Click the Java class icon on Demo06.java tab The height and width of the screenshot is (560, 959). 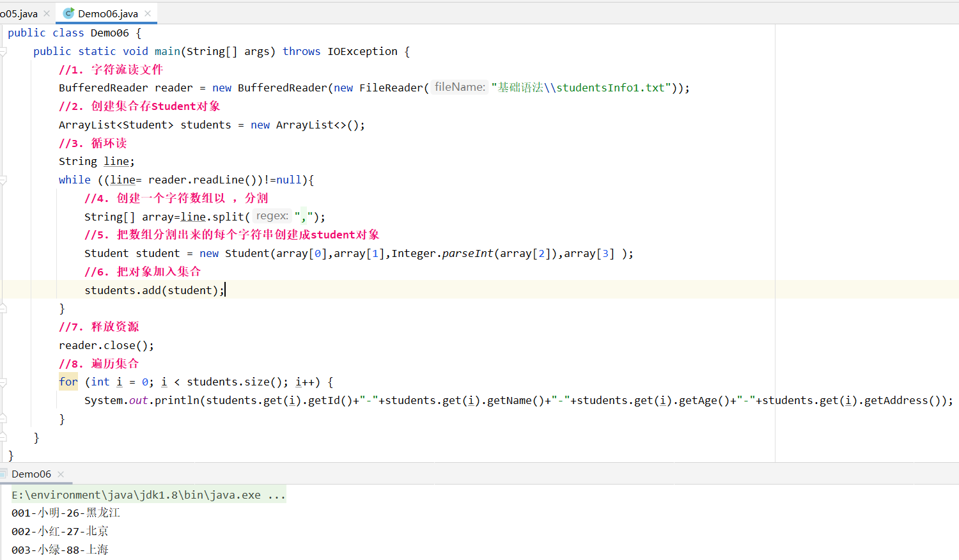[x=68, y=13]
